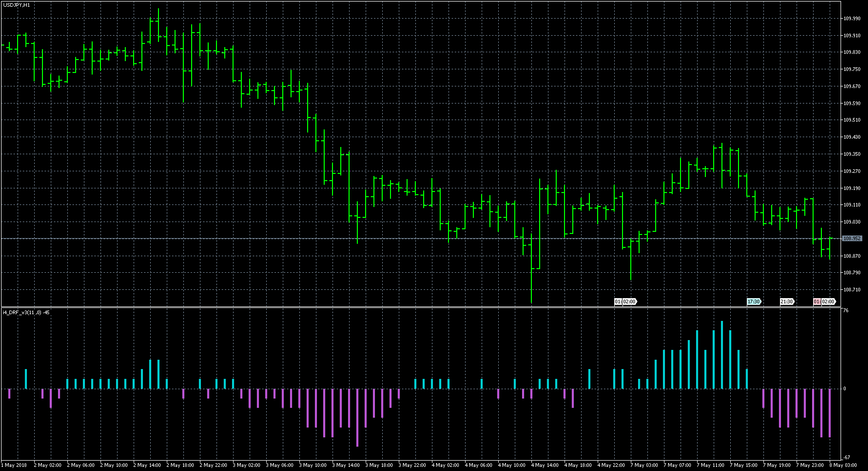Click price axis value 109.830
The height and width of the screenshot is (471, 868).
point(852,52)
